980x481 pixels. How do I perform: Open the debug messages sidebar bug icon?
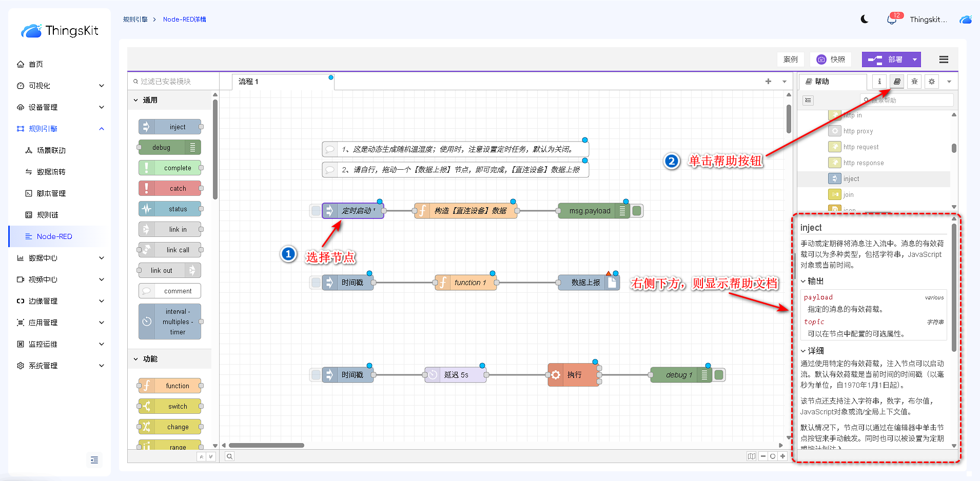pos(914,82)
